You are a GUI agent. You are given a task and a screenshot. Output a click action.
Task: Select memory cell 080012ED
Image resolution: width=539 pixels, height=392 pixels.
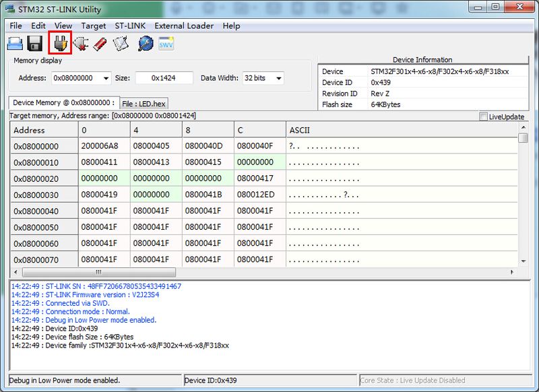coord(260,195)
